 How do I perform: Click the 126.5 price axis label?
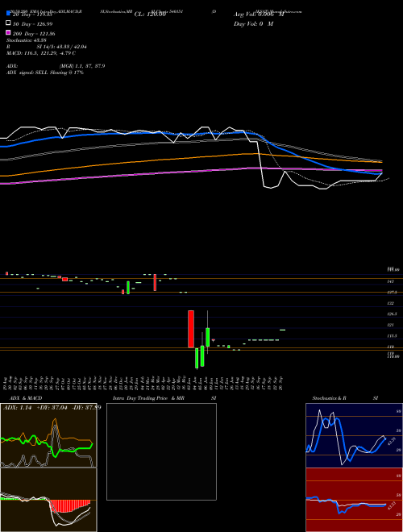[392, 314]
